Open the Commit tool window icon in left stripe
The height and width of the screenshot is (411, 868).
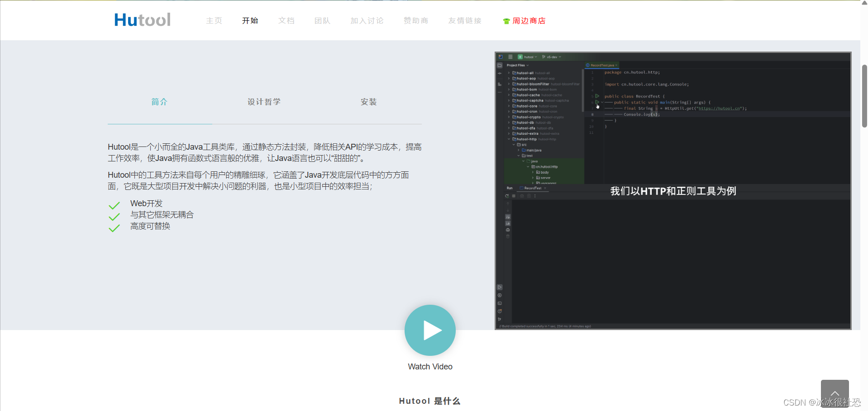[x=500, y=73]
